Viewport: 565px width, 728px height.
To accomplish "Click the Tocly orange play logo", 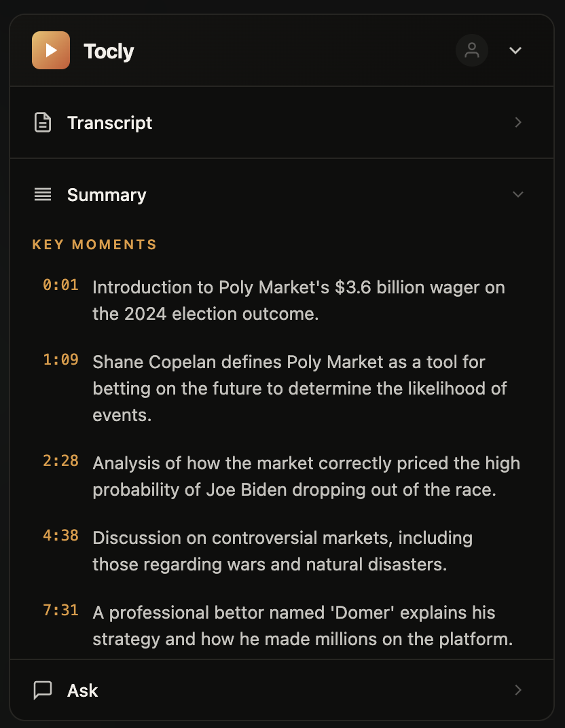I will point(51,50).
